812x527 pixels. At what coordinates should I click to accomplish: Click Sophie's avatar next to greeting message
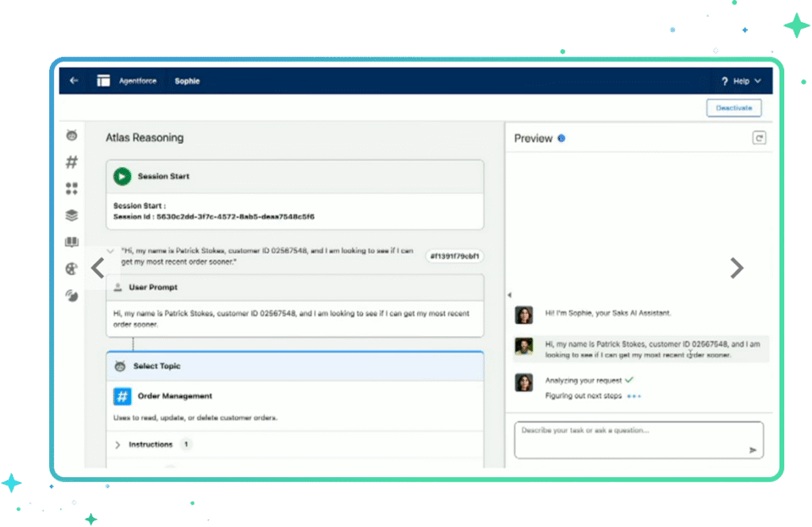524,315
